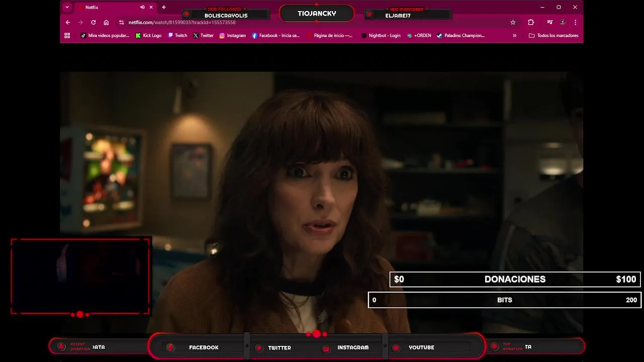Click the red icon beside INSTAGRAM

(x=326, y=348)
